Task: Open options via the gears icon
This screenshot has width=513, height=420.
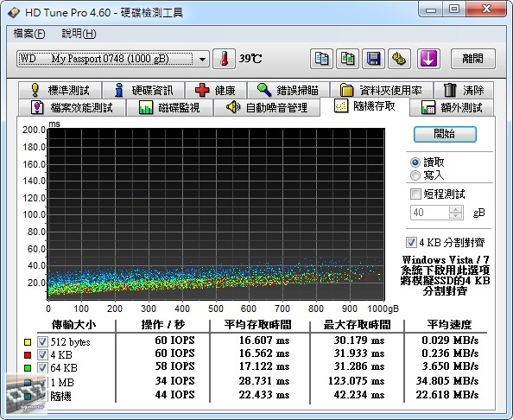Action: click(399, 59)
